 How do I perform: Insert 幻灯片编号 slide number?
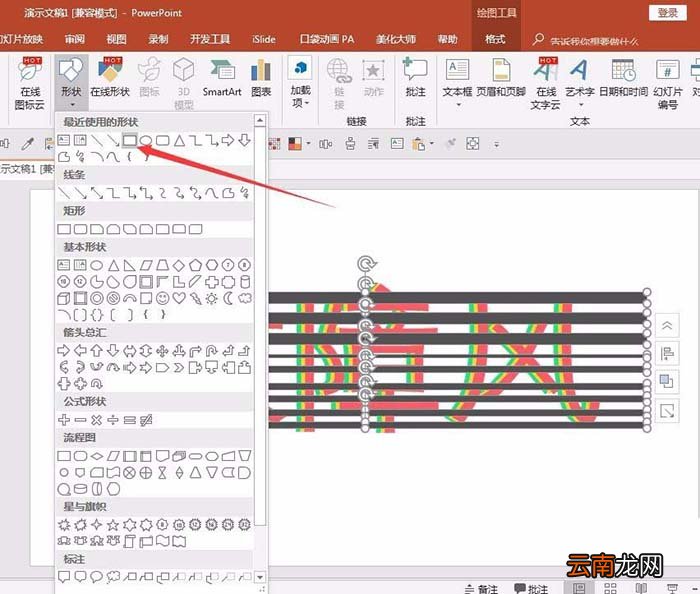(667, 83)
